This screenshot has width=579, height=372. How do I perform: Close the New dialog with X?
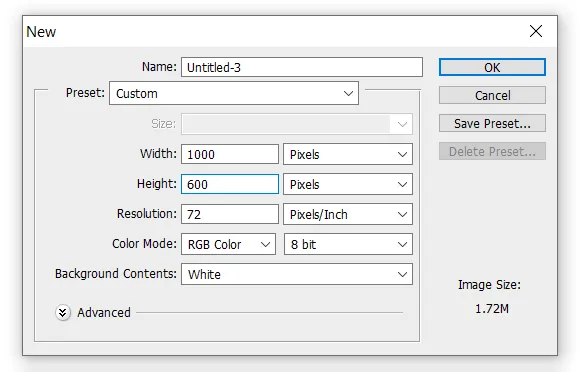click(536, 31)
